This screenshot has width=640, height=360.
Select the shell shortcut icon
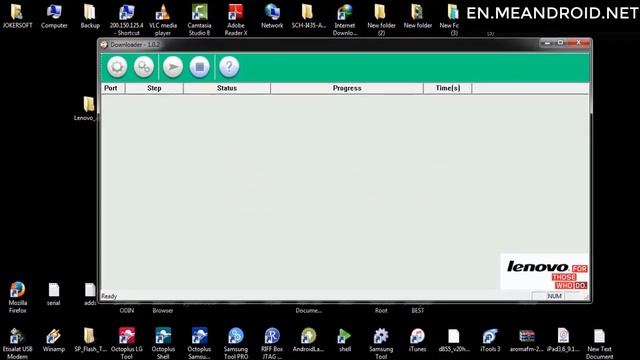click(x=344, y=340)
